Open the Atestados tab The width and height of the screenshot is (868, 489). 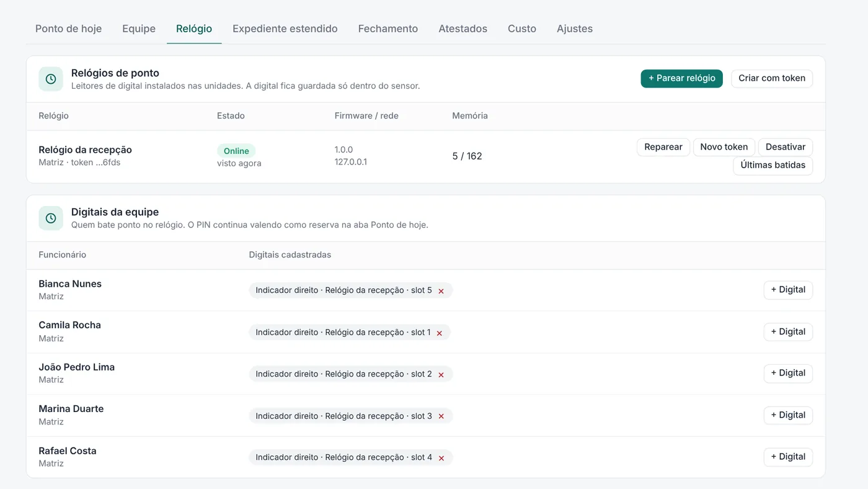(463, 29)
